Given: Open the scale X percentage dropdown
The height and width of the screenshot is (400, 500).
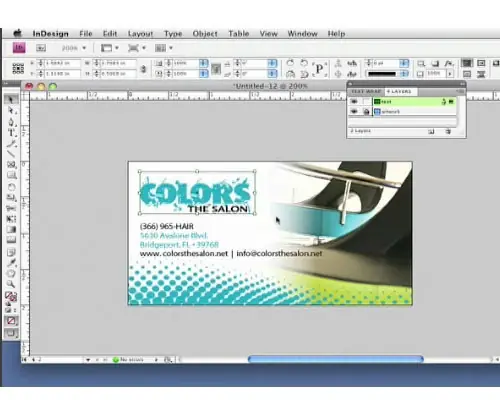Looking at the screenshot, I should pyautogui.click(x=204, y=63).
